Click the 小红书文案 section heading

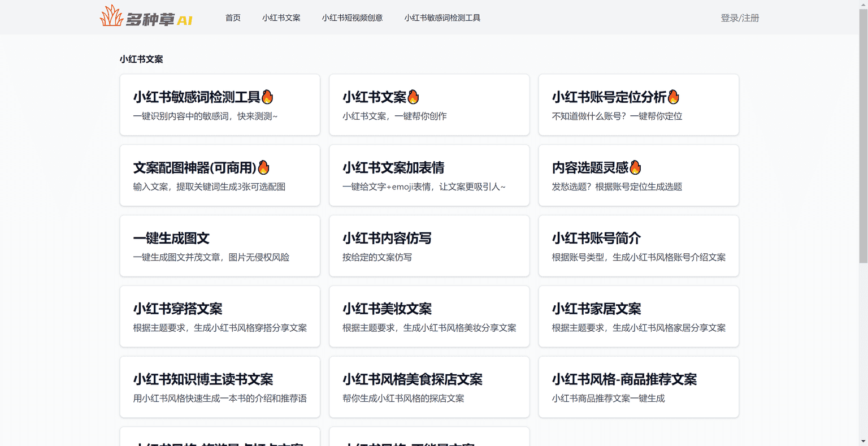pyautogui.click(x=141, y=59)
